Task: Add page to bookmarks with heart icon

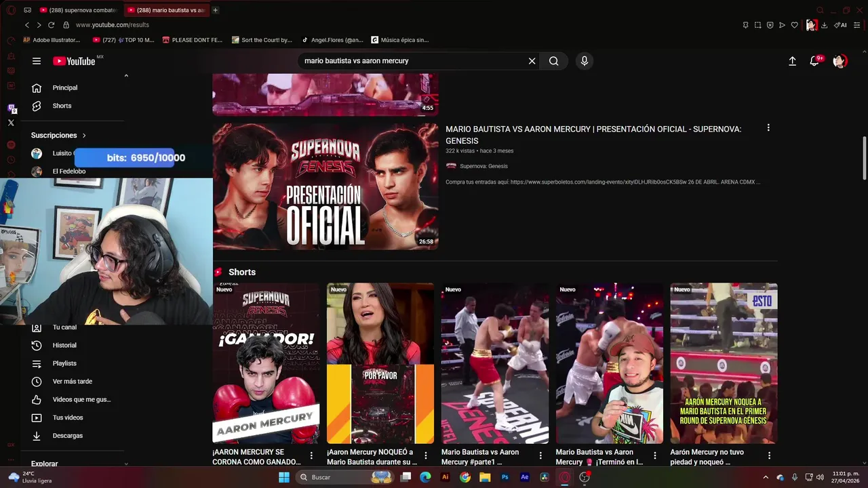Action: [x=795, y=25]
